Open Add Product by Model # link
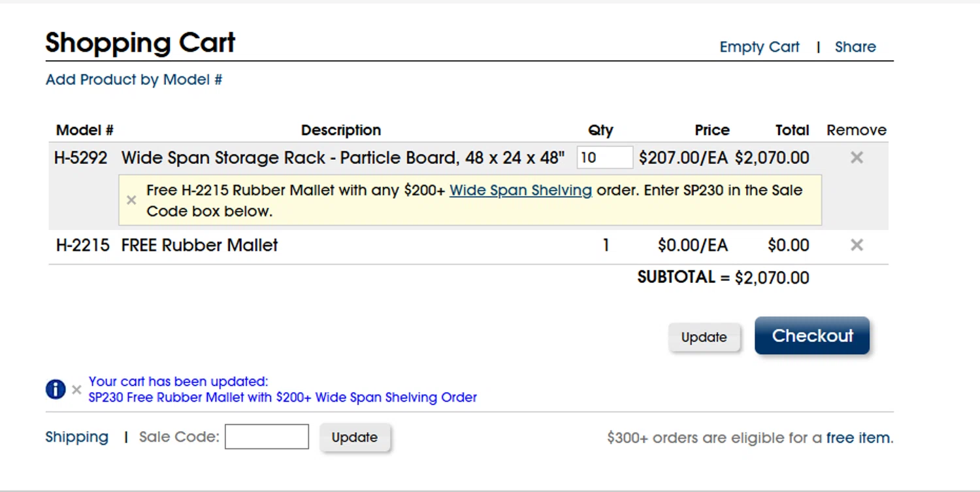The width and height of the screenshot is (980, 492). coord(134,80)
